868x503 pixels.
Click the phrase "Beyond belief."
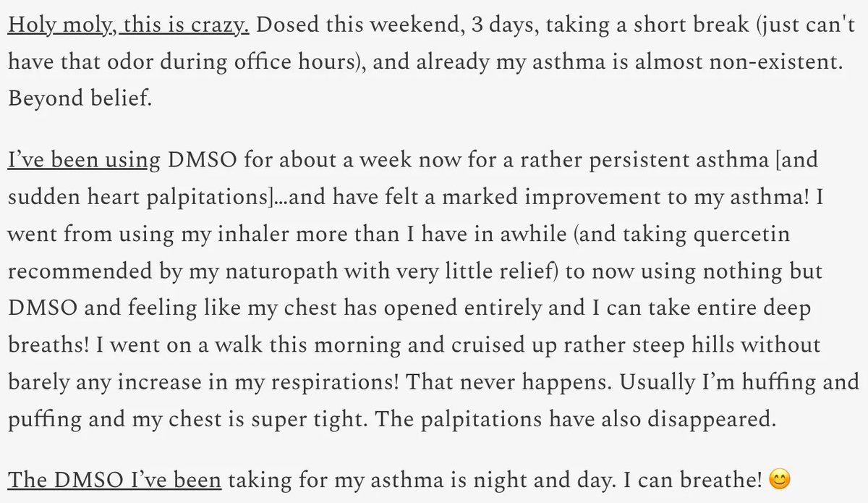point(80,97)
